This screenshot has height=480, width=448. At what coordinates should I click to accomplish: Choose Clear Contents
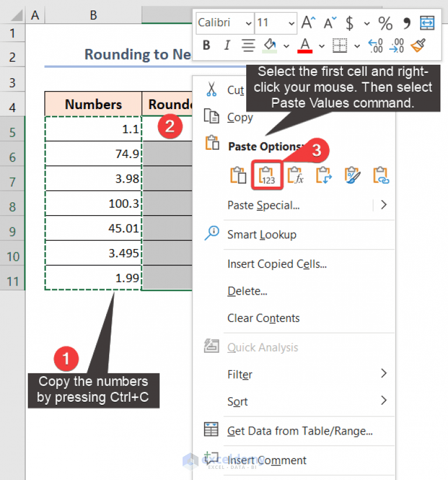263,318
